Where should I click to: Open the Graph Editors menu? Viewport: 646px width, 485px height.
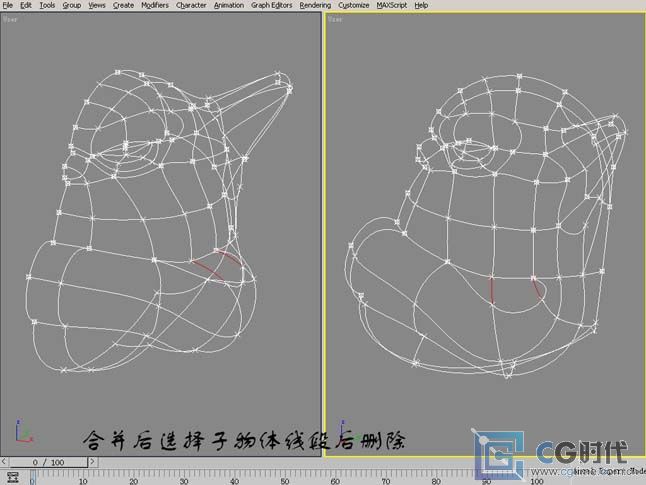tap(272, 5)
